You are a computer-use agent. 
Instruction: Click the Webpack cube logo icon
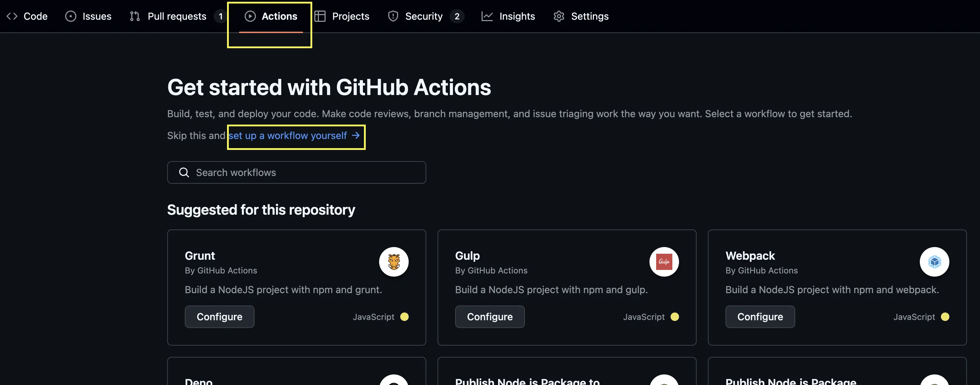[934, 262]
